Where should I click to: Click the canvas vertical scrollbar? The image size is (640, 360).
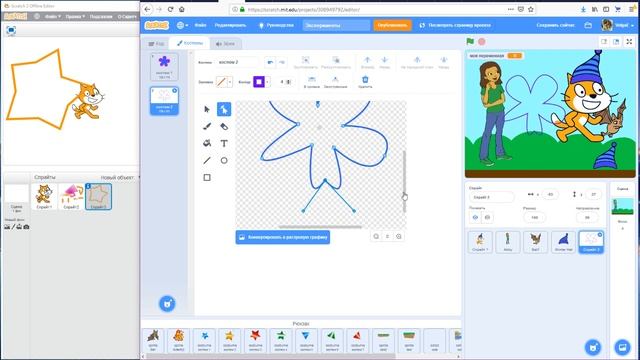(404, 181)
